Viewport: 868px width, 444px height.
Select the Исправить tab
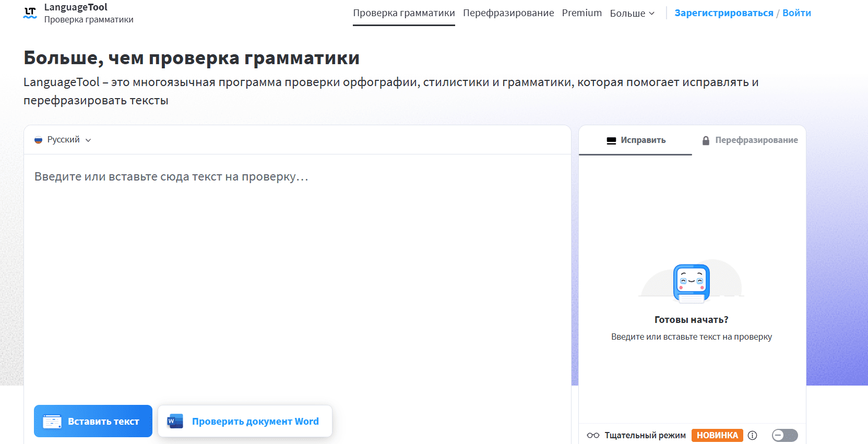(x=636, y=140)
